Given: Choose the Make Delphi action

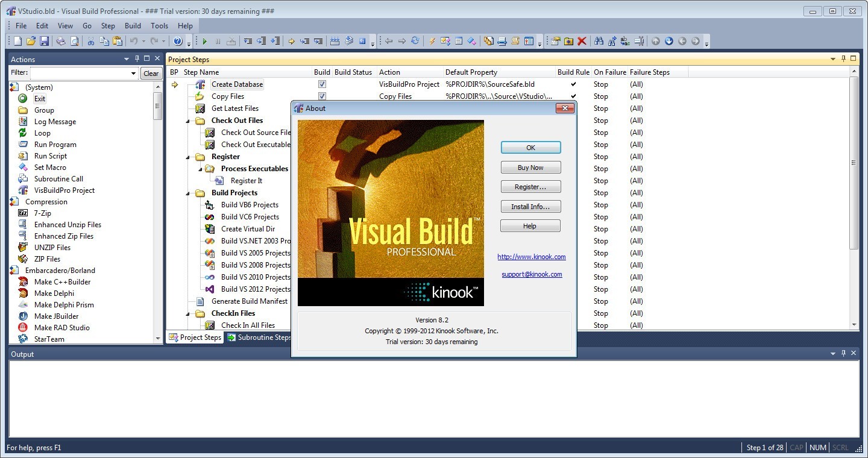Looking at the screenshot, I should 55,293.
